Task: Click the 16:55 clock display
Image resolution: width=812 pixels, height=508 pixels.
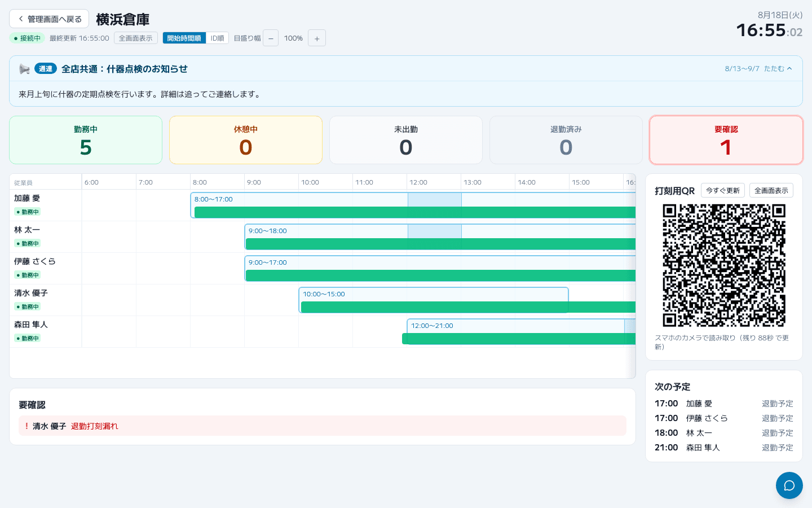Action: coord(761,30)
